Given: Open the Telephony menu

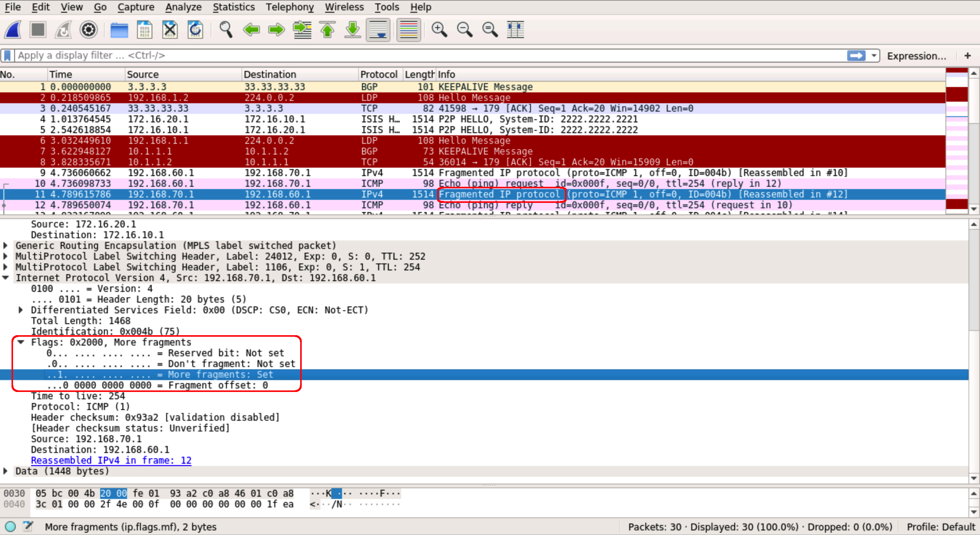Looking at the screenshot, I should 289,7.
